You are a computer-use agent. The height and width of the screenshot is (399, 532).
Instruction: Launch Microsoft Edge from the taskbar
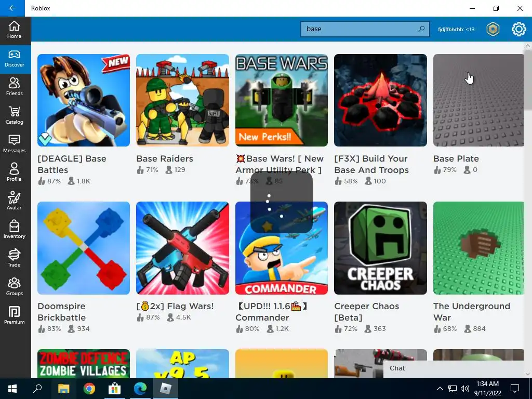140,389
